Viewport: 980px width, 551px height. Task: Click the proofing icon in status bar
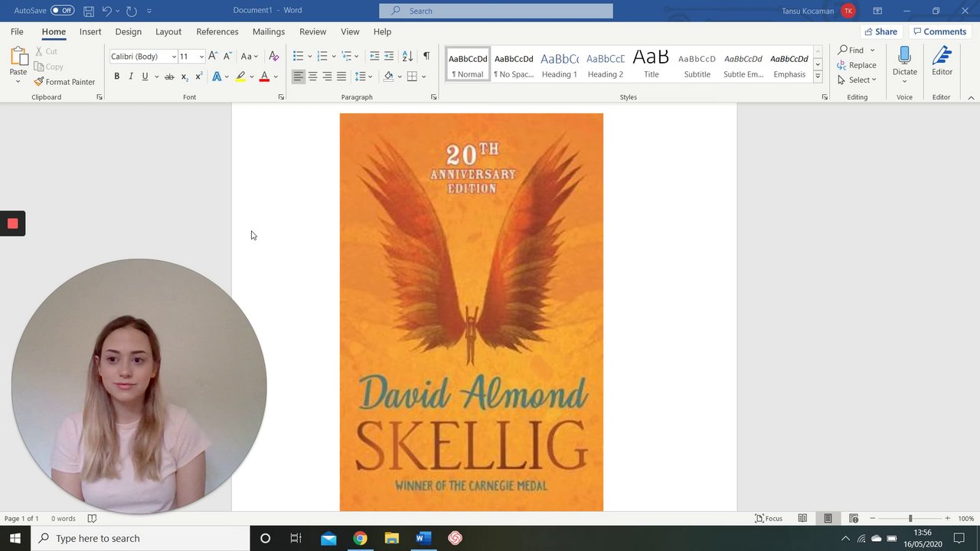(x=92, y=518)
